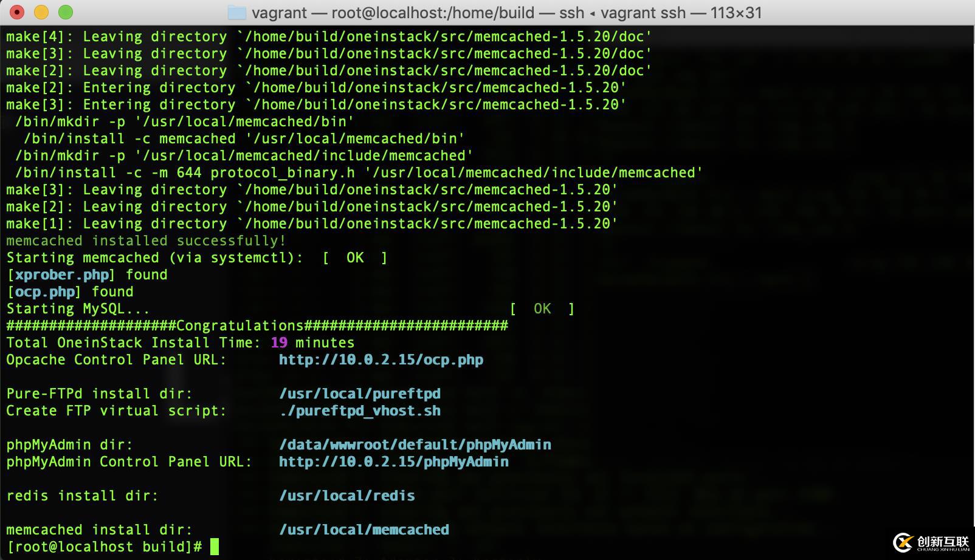
Task: Click the URL http://10.0.2.15/phpMyAdmin
Action: [x=394, y=462]
